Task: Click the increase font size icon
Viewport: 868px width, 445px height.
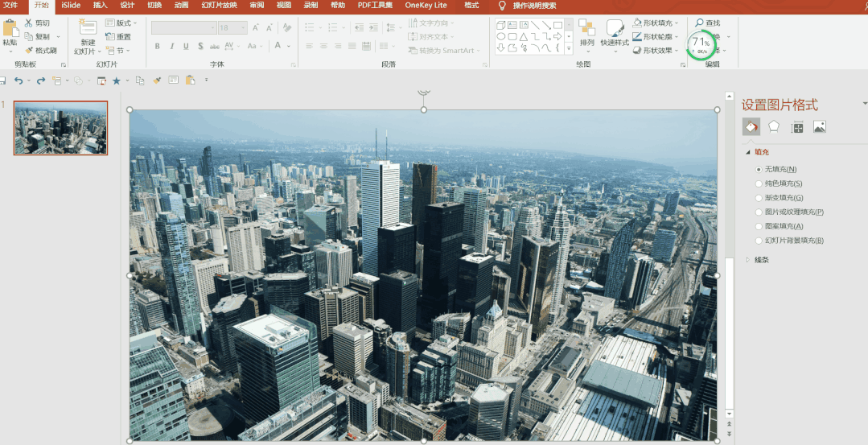Action: 256,27
